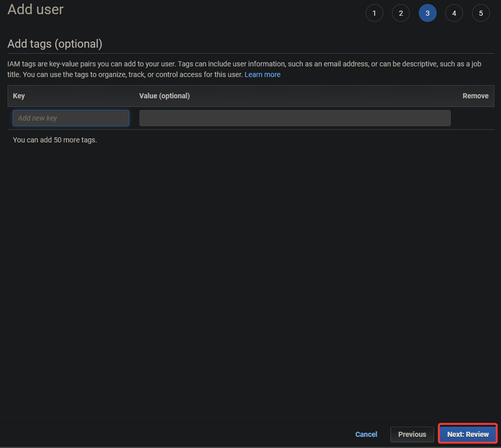501x448 pixels.
Task: Click the empty Remove cell in tag row
Action: tap(473, 118)
